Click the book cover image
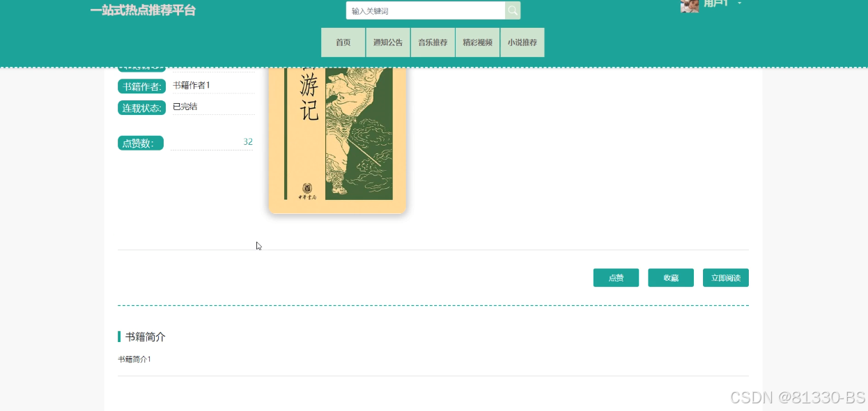 (337, 139)
